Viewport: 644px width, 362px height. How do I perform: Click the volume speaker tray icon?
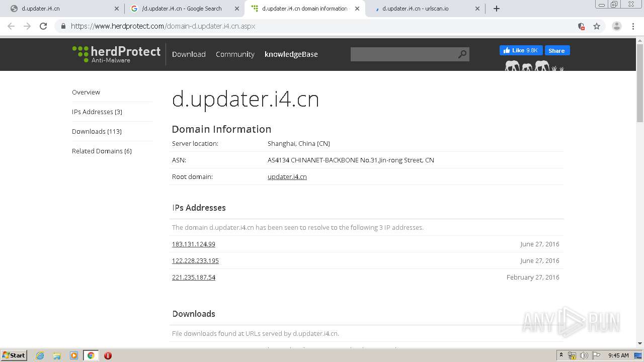click(584, 355)
